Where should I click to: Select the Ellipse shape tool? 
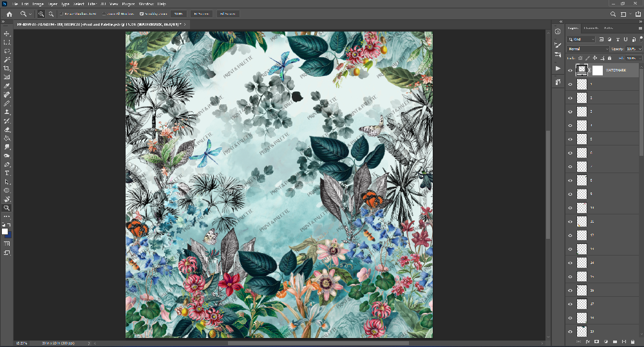pos(6,191)
